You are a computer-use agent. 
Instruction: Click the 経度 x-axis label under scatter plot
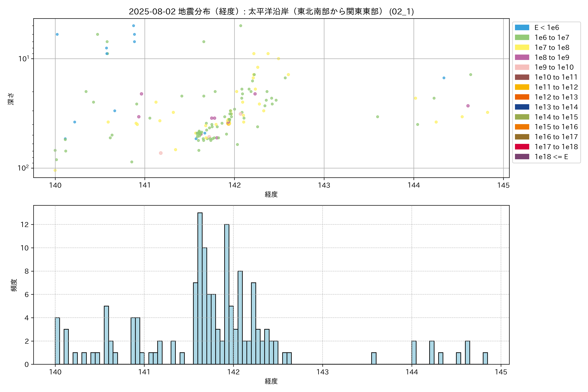pos(271,194)
